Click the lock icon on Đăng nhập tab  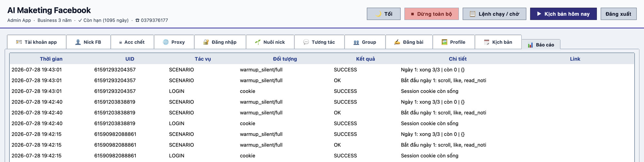tap(206, 42)
